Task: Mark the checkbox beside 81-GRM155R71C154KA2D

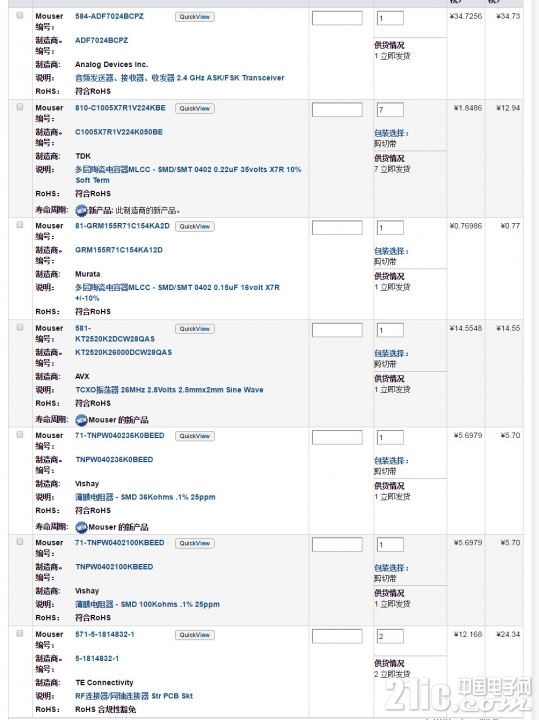Action: 20,225
